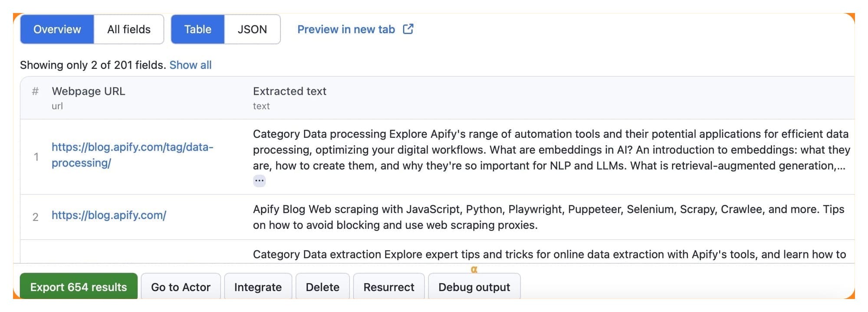Visit the https://blog.apify.com/ link

coord(108,215)
